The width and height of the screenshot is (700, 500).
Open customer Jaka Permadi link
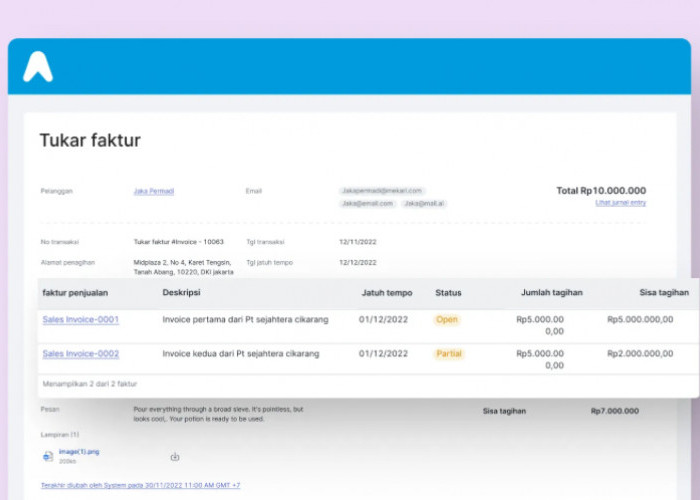tap(153, 191)
